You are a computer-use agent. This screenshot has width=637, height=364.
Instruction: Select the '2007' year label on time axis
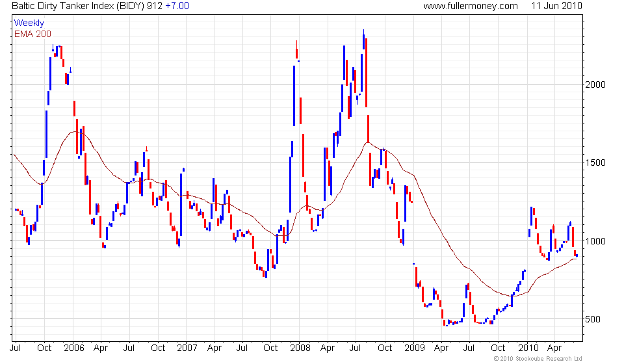point(187,348)
